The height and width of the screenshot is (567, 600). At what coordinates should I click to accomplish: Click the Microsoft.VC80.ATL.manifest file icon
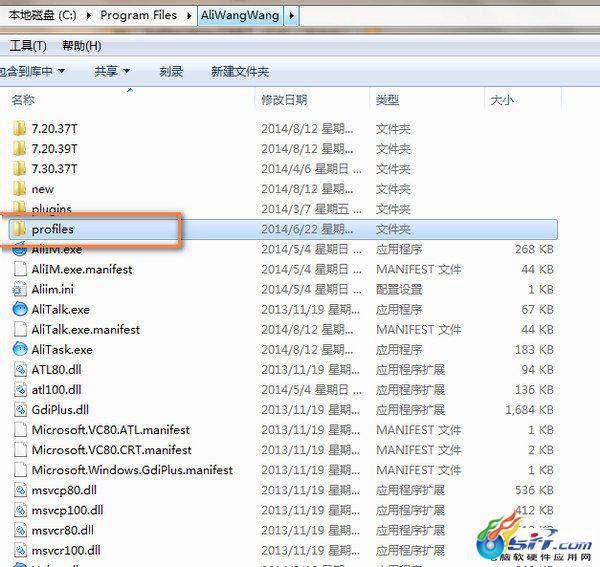(x=20, y=430)
